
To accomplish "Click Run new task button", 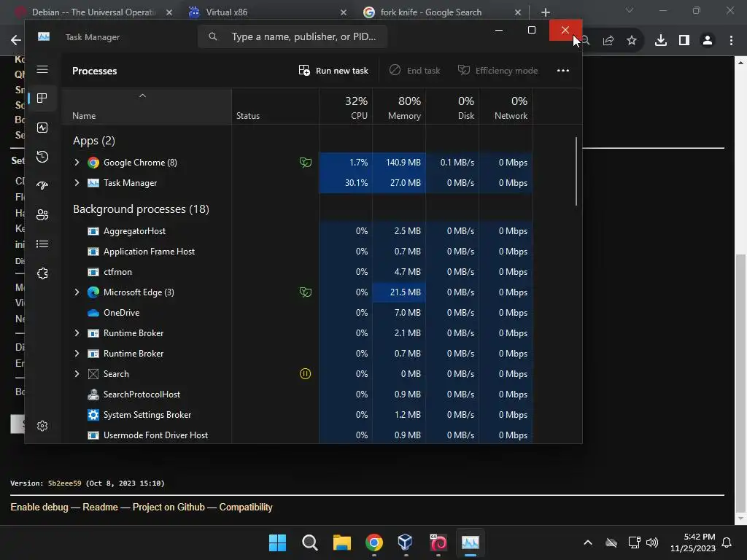I will [x=333, y=71].
